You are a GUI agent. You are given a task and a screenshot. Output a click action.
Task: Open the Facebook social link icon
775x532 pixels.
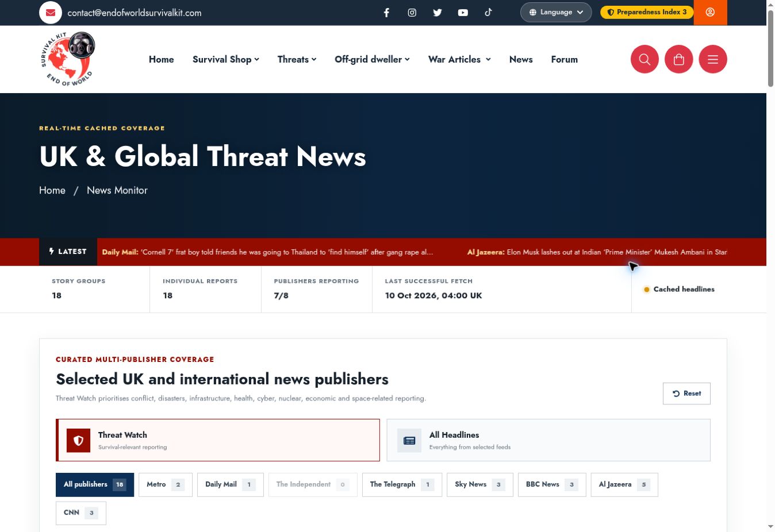pos(387,13)
